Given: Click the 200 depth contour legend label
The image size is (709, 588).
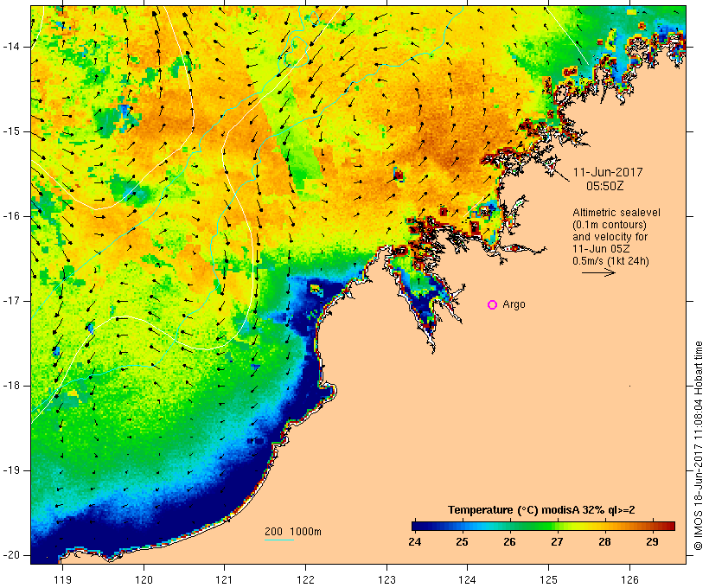Looking at the screenshot, I should pos(273,532).
